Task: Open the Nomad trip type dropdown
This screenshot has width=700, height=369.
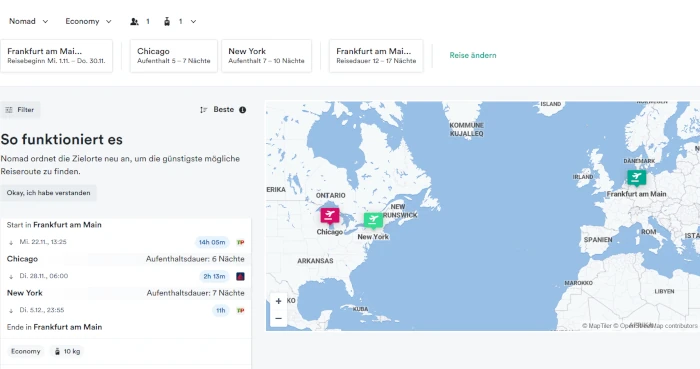Action: [29, 21]
